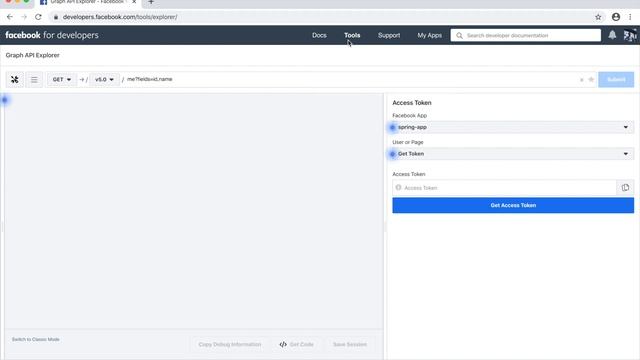The width and height of the screenshot is (640, 360).
Task: Open the user avatar menu
Action: tap(630, 35)
